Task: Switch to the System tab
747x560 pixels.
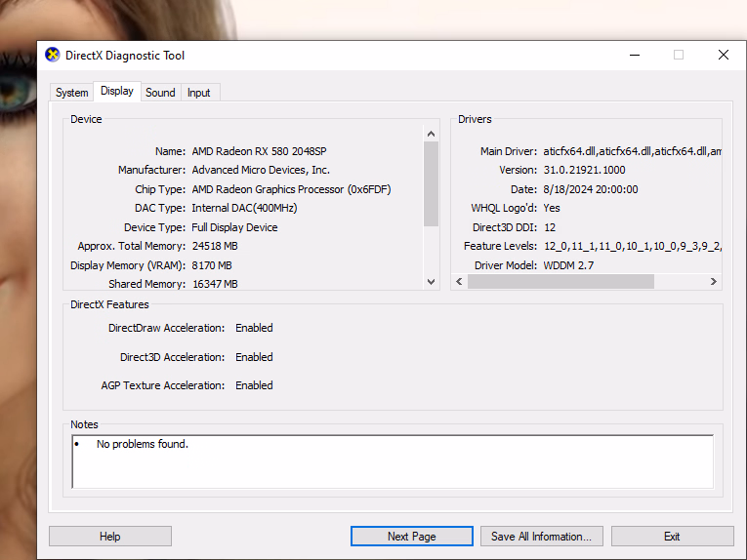Action: (72, 93)
